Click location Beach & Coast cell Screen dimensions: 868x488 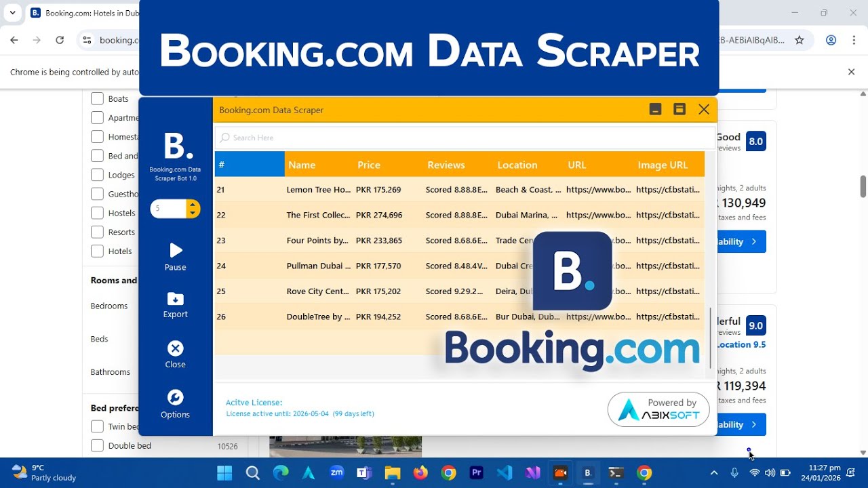tap(528, 190)
